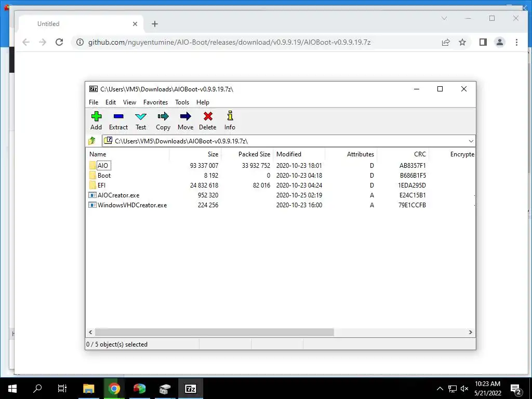This screenshot has width=532, height=399.
Task: Click CRC value B686B1F5
Action: click(x=413, y=176)
